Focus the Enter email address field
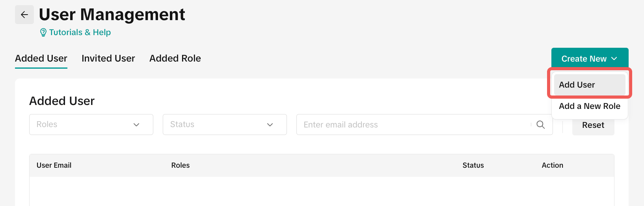This screenshot has height=206, width=644. 414,125
